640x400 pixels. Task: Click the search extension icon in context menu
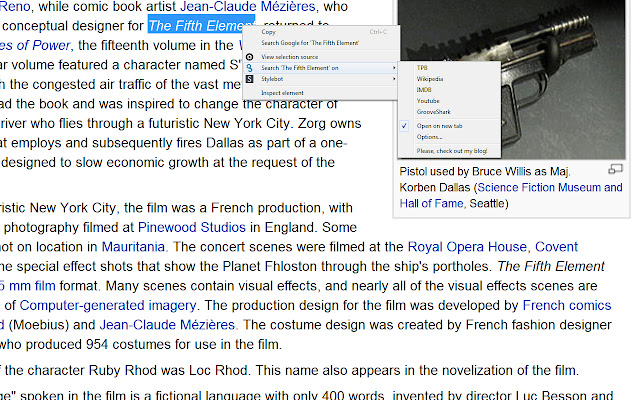tap(251, 67)
